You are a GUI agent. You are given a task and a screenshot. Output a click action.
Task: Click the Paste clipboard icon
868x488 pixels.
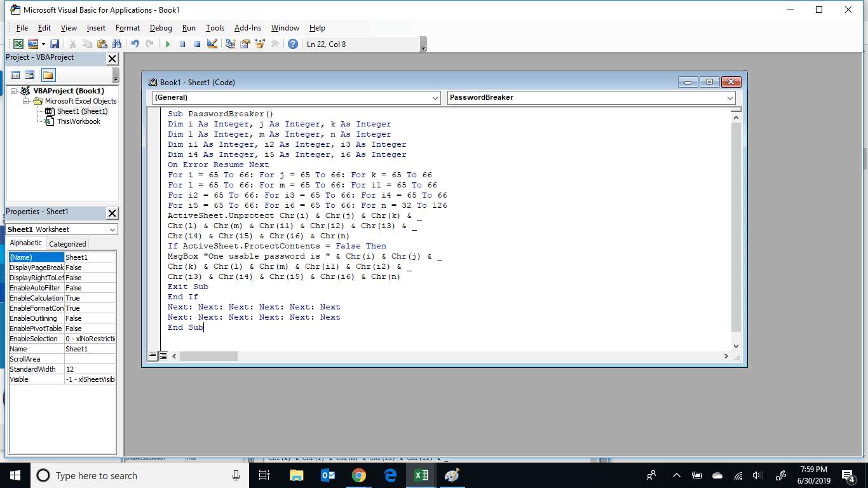click(x=102, y=44)
